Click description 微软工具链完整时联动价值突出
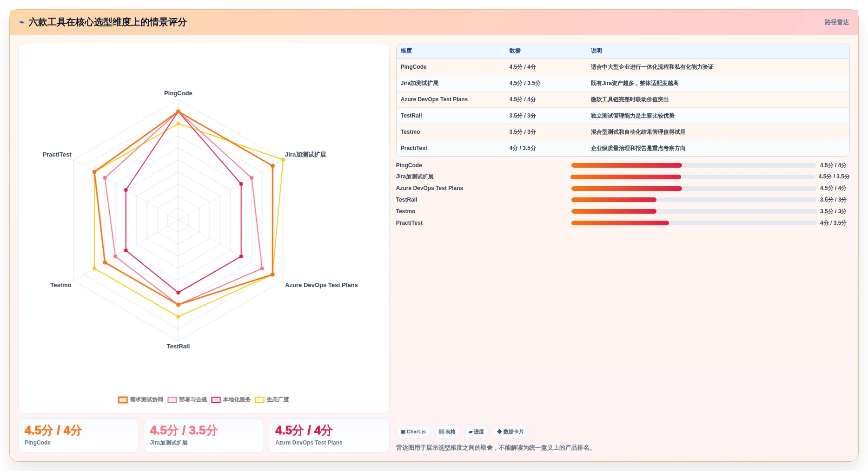This screenshot has height=471, width=868. [x=629, y=99]
